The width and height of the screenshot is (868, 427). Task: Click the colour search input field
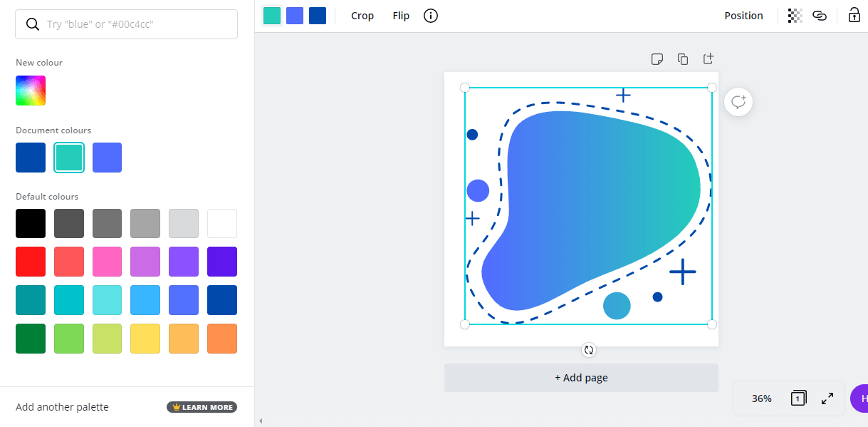(x=126, y=24)
